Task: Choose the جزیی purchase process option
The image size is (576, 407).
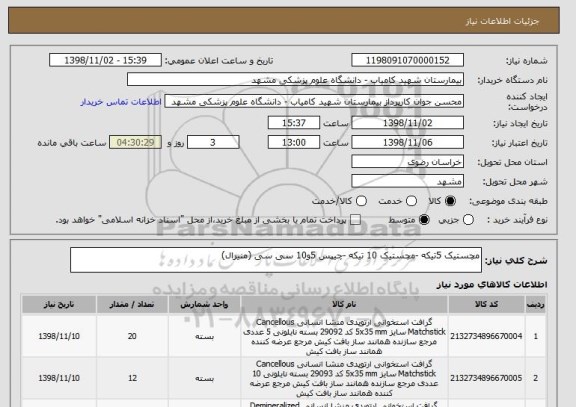Action: (x=468, y=220)
